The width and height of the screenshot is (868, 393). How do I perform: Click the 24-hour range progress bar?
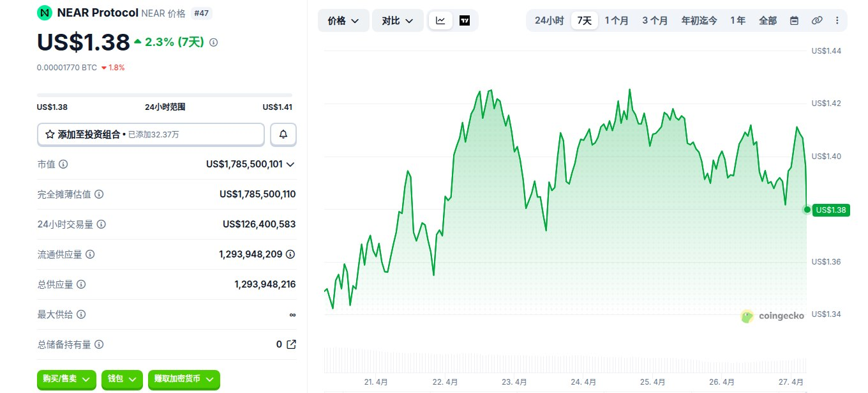click(165, 95)
